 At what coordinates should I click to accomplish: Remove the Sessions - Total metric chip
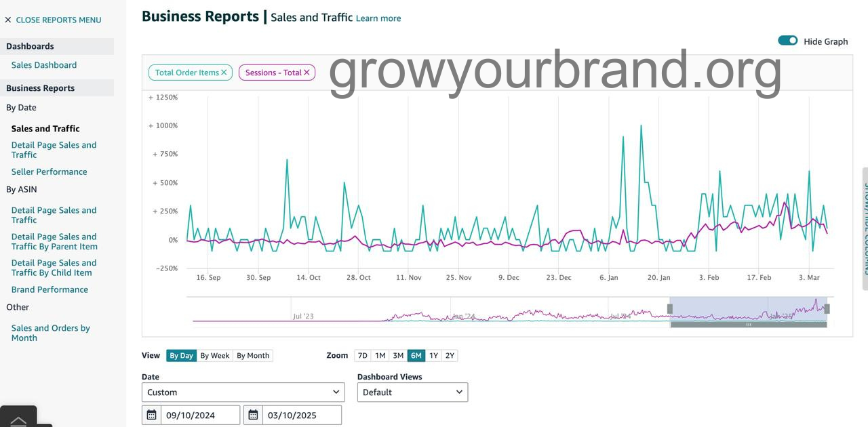click(307, 73)
